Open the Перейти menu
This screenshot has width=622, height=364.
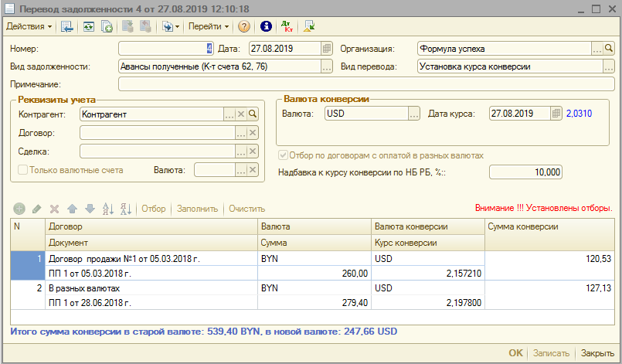[209, 26]
